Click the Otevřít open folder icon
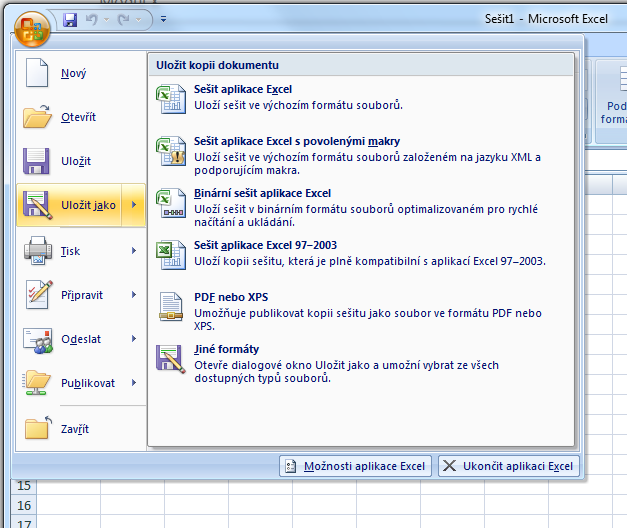The width and height of the screenshot is (627, 528). 37,117
